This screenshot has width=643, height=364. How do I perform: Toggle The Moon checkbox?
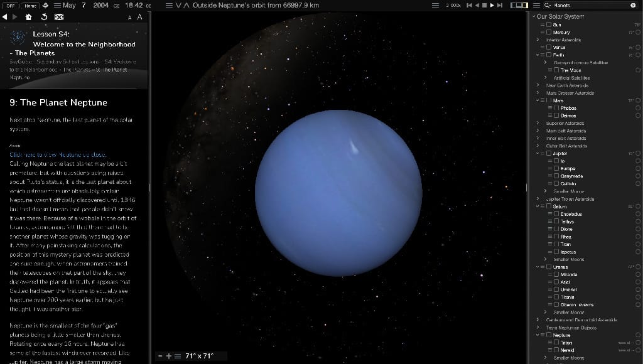[556, 70]
